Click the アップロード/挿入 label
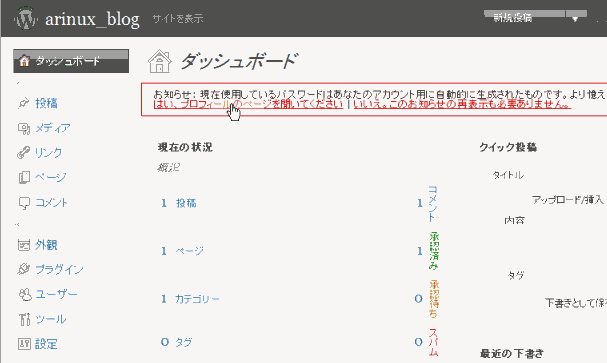Image resolution: width=607 pixels, height=363 pixels. (x=568, y=200)
